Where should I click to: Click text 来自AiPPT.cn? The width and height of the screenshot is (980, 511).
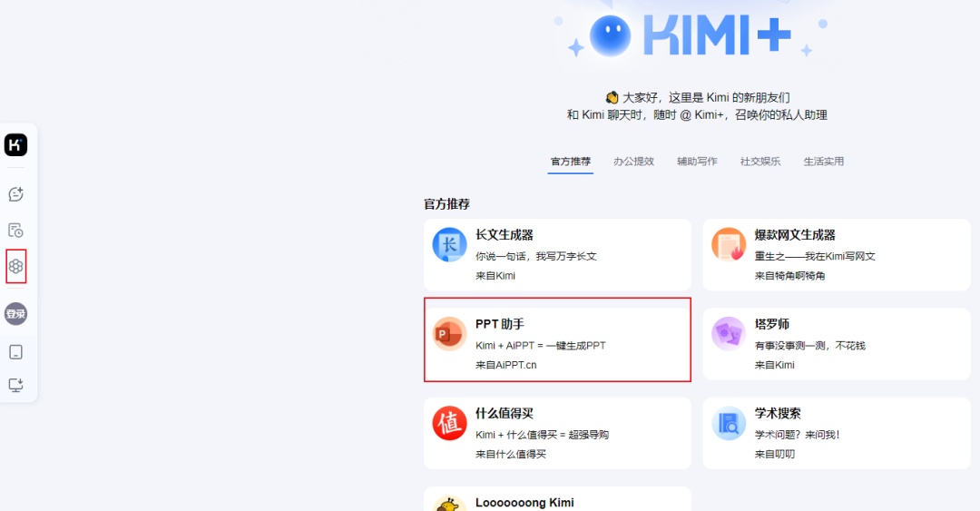[x=505, y=365]
